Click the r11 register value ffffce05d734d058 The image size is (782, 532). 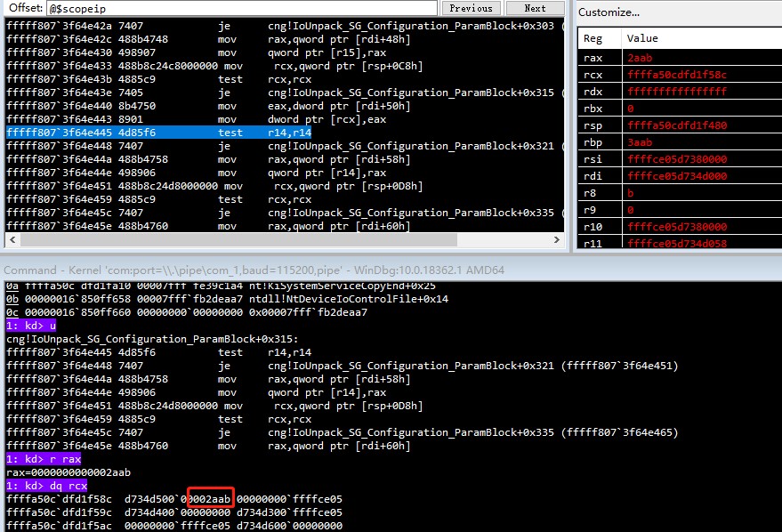677,243
